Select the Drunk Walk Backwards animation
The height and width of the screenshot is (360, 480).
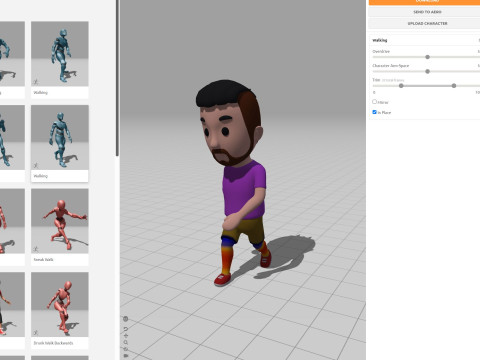click(60, 311)
